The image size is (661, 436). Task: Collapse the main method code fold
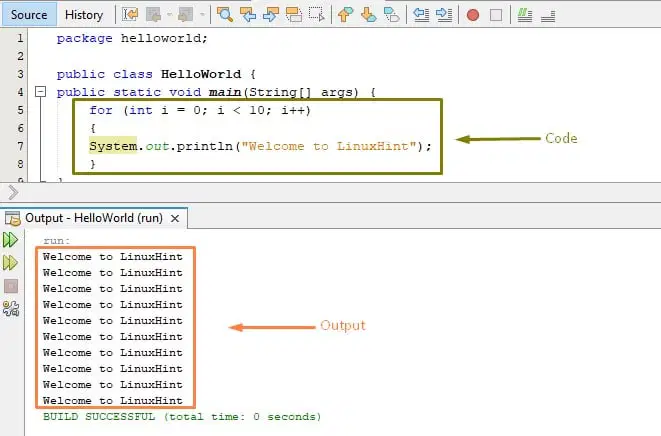click(x=40, y=92)
